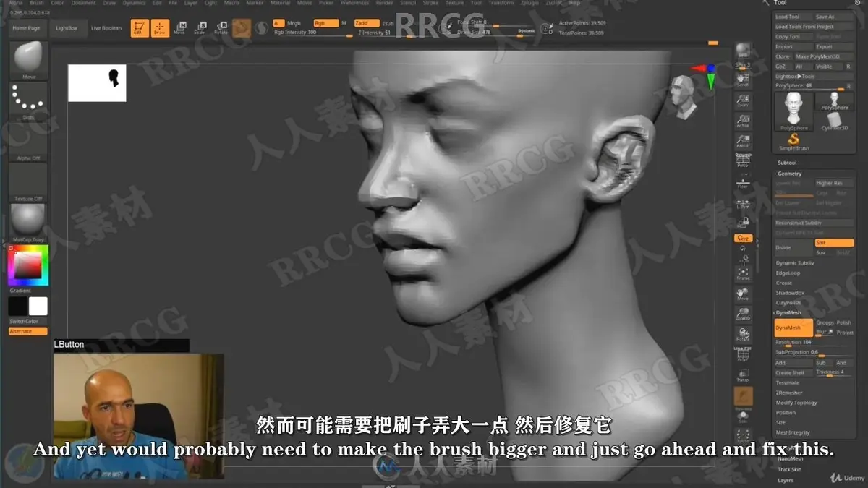This screenshot has width=868, height=488.
Task: Toggle the orange DynaMesh button
Action: click(x=793, y=328)
